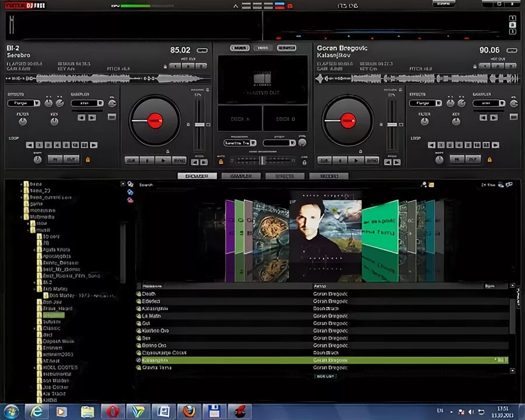The height and width of the screenshot is (420, 525).
Task: Switch to the Video center panel
Action: coord(263,48)
